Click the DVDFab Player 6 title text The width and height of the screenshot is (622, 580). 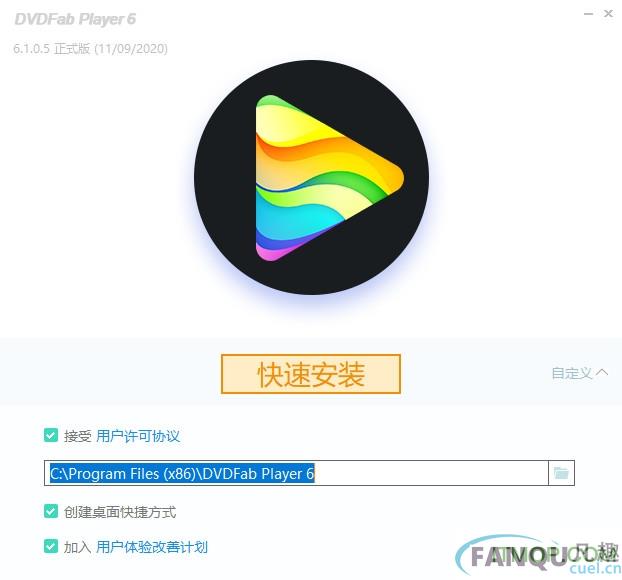(x=75, y=19)
